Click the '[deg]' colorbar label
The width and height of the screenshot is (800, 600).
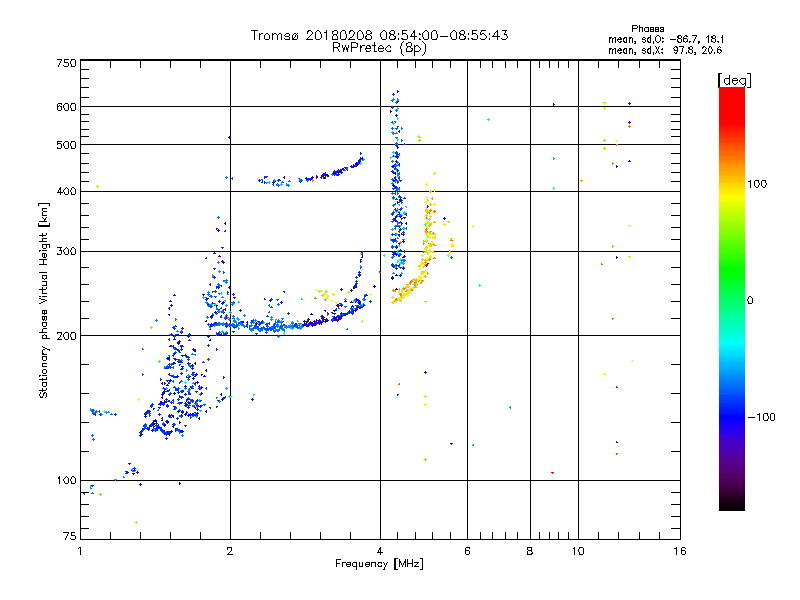734,81
